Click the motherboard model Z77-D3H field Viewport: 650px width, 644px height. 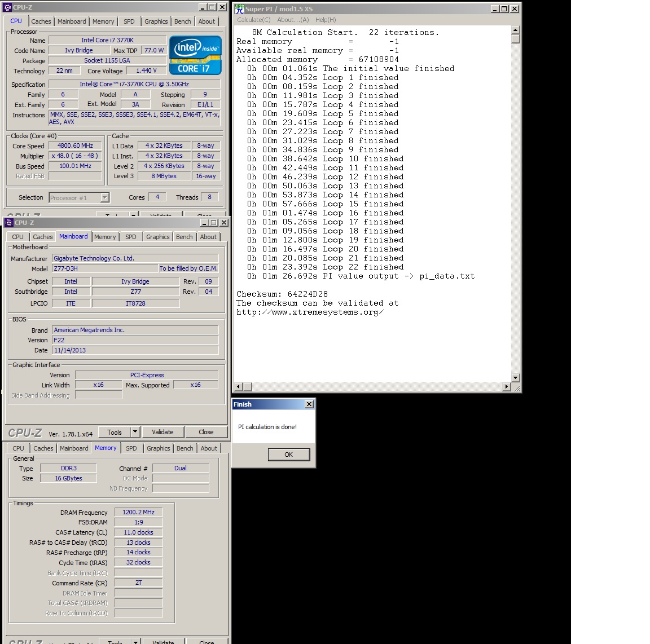(x=105, y=268)
